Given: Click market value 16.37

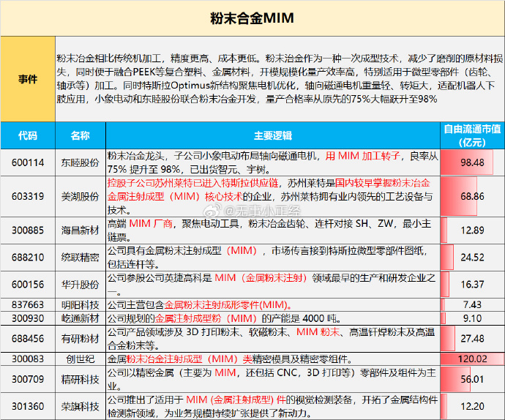Looking at the screenshot, I should point(472,285).
